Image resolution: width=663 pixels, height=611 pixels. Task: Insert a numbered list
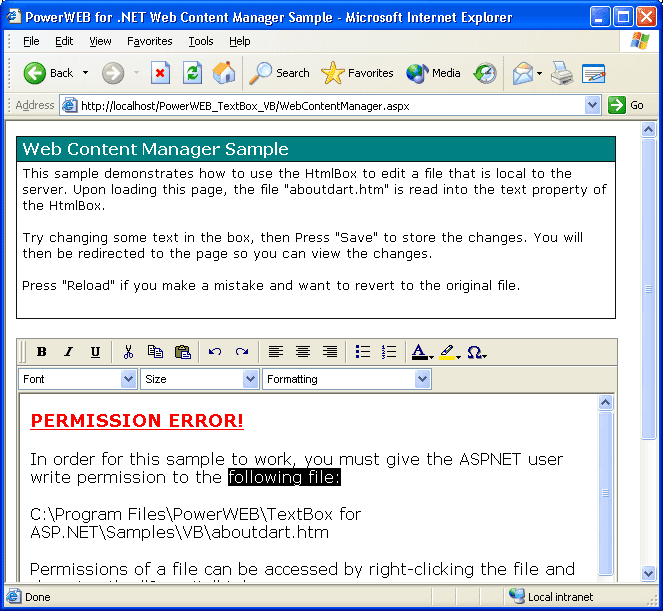tap(389, 352)
